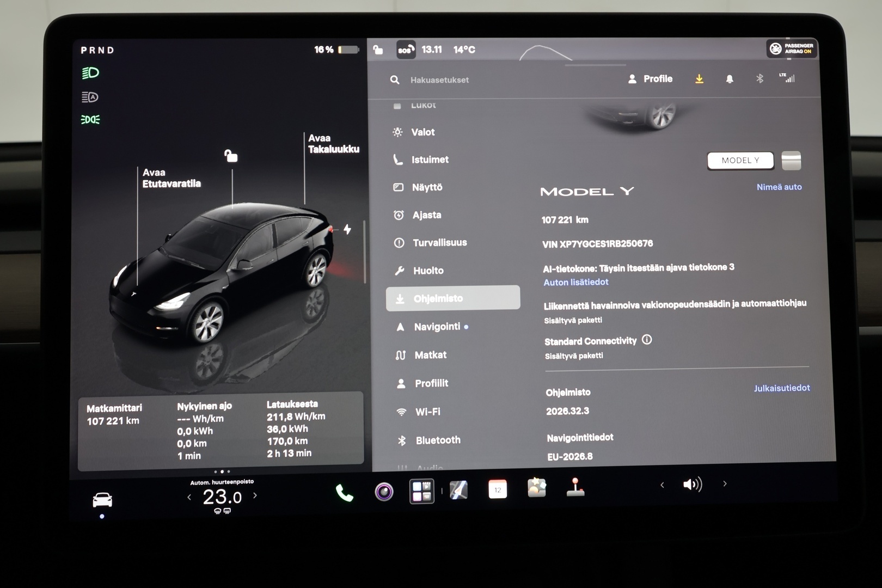Toggle the headlights indicator
Viewport: 882px width, 588px height.
[x=90, y=73]
